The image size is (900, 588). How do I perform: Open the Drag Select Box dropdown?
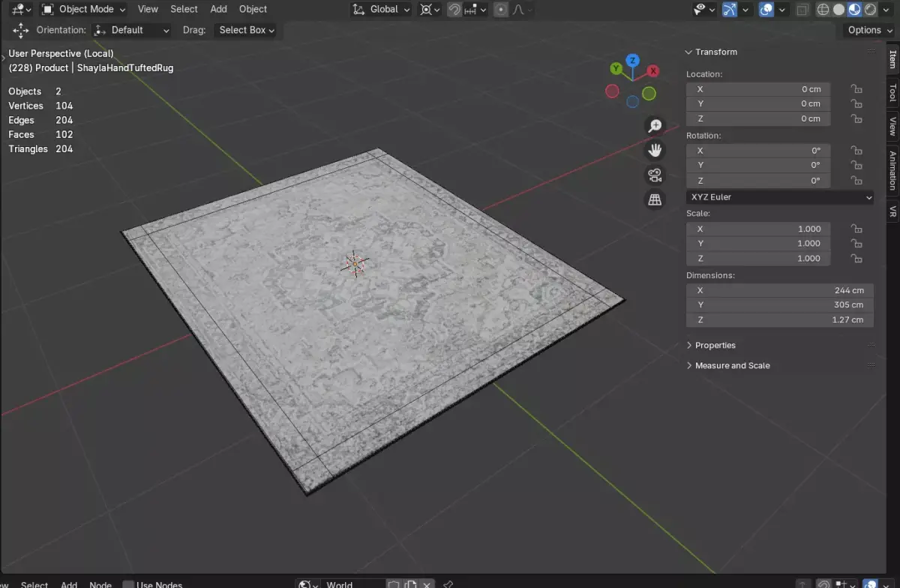245,30
